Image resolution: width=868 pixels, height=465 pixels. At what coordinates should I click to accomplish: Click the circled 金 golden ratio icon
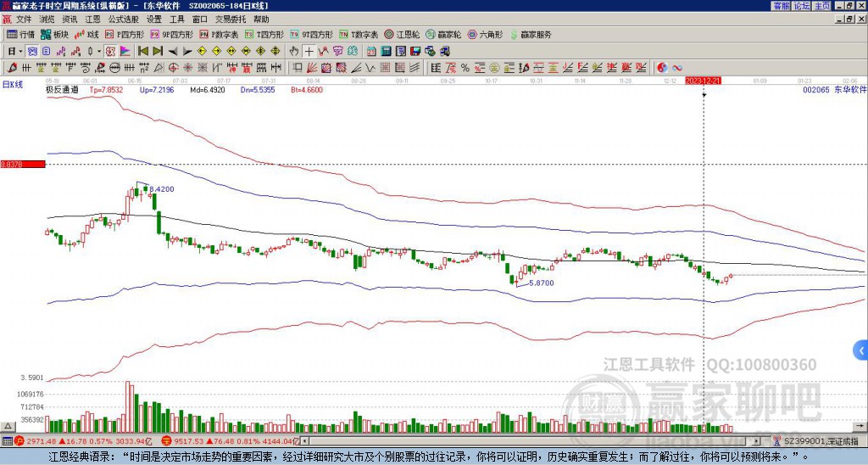494,68
